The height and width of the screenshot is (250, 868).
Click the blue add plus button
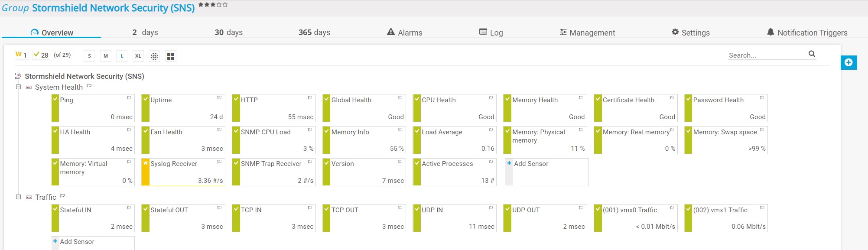click(848, 62)
